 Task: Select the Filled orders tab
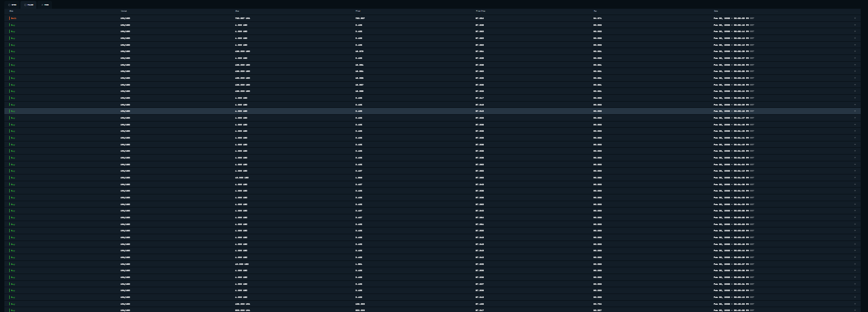29,5
